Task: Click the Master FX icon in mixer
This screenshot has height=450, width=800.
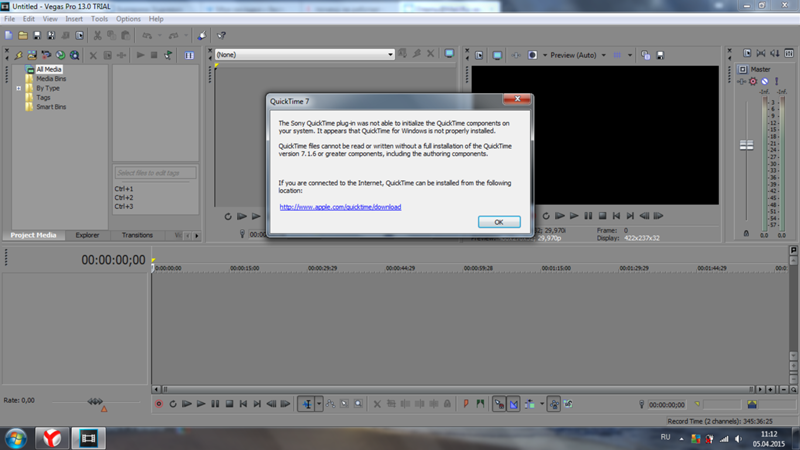Action: coord(741,82)
